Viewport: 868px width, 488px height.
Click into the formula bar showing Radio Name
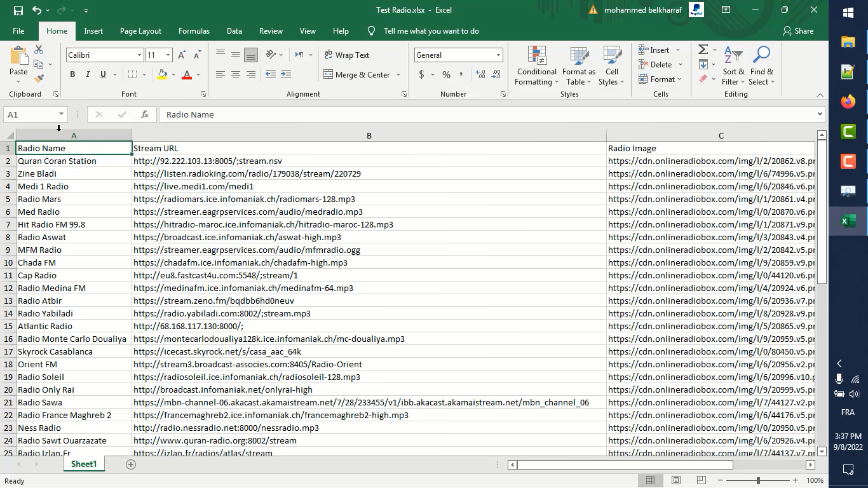tap(487, 114)
